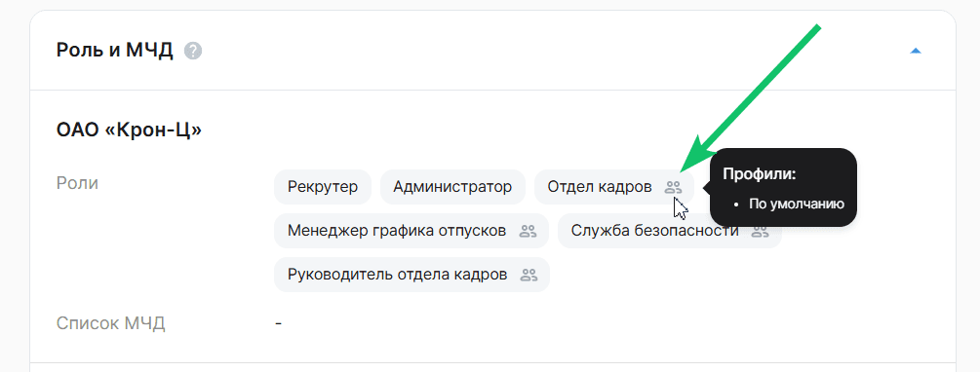Image resolution: width=980 pixels, height=372 pixels.
Task: Select the Администратор role chip
Action: pos(452,187)
